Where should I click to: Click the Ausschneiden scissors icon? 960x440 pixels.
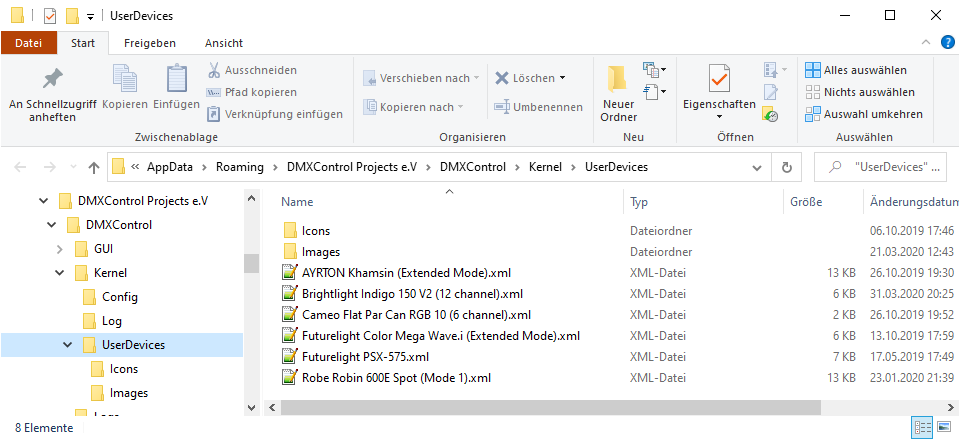214,70
